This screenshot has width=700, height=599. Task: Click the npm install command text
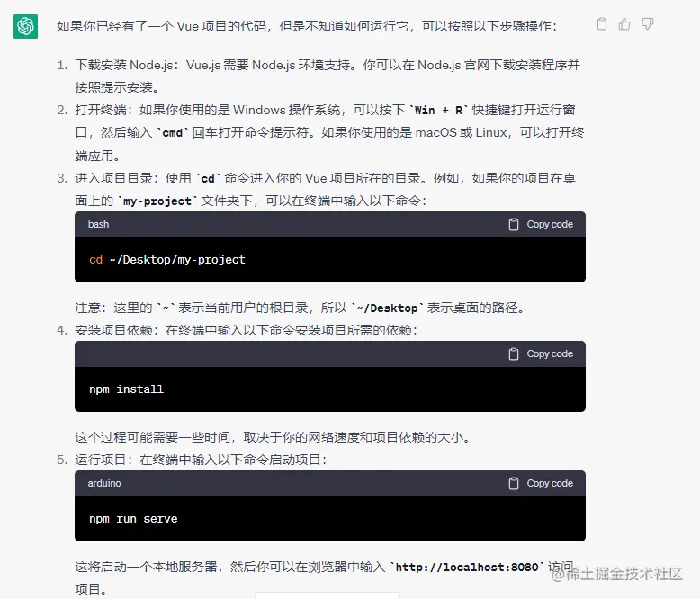[126, 389]
